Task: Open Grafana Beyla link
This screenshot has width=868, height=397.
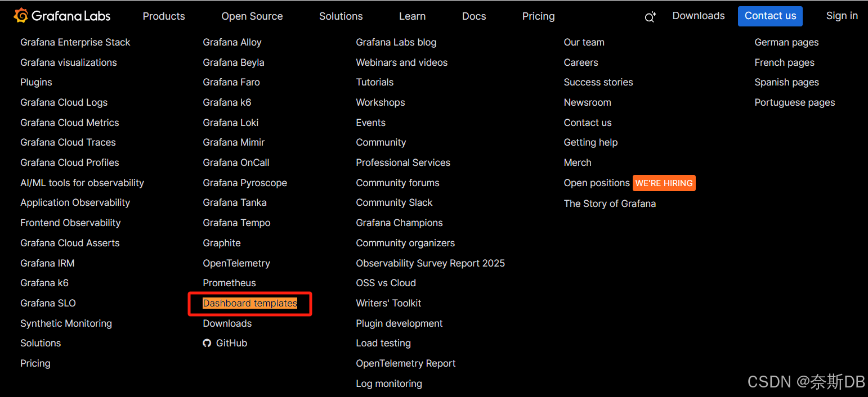Action: [234, 62]
